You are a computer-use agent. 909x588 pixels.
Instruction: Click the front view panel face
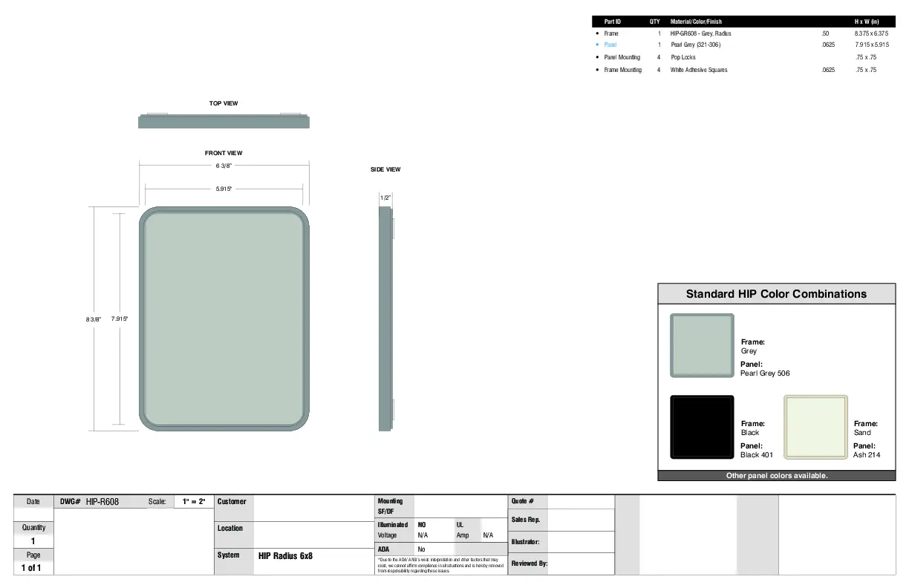point(224,318)
